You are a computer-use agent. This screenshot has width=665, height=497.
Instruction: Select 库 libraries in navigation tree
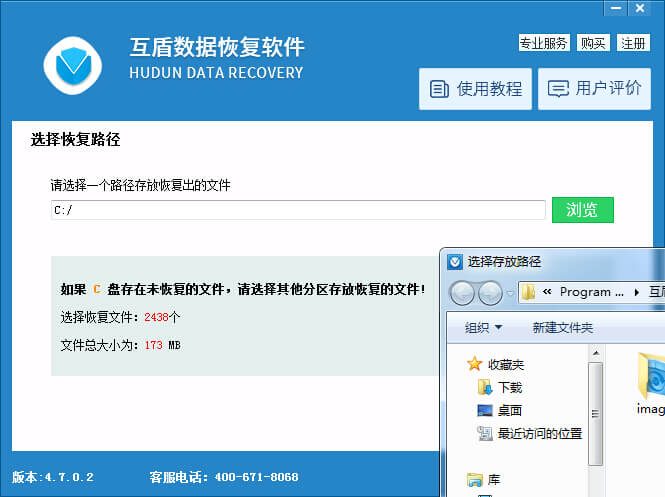[x=494, y=480]
